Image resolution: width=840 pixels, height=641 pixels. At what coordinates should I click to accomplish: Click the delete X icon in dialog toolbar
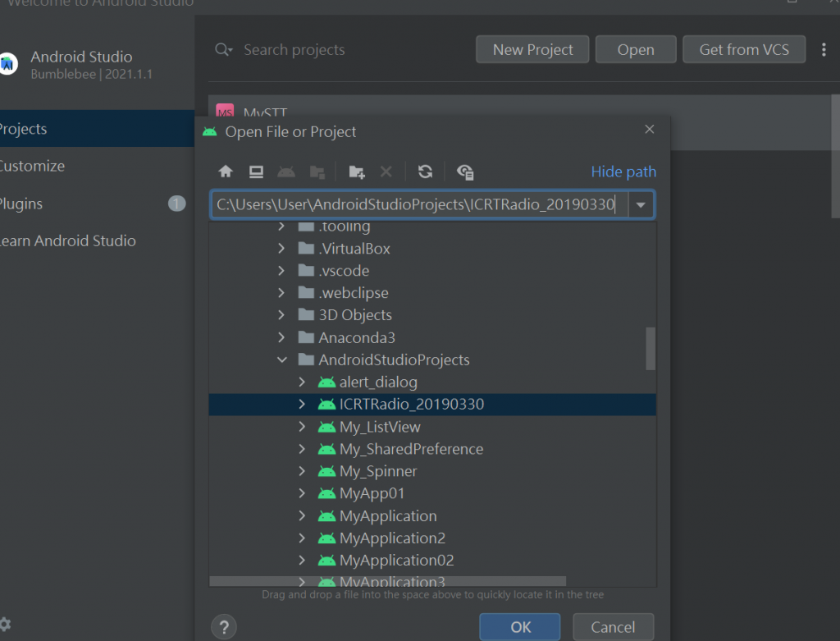(386, 172)
